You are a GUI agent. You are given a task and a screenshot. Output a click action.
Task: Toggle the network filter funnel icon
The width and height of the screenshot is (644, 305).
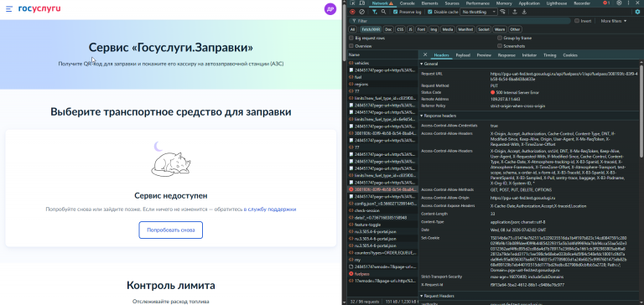[x=374, y=12]
